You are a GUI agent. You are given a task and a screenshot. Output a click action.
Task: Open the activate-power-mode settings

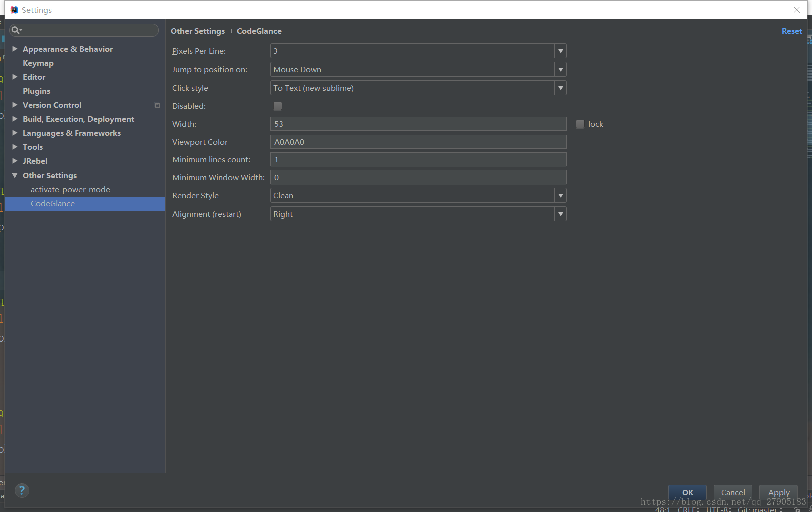70,189
